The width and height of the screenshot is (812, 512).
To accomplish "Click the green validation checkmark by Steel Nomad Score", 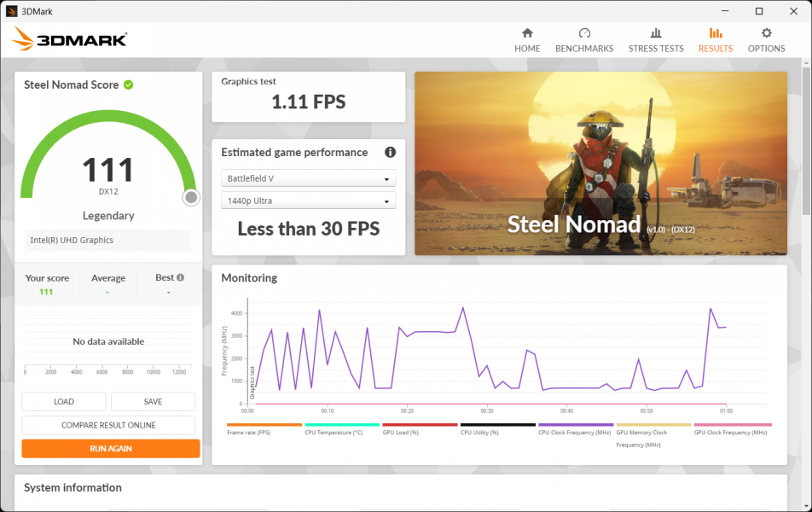I will tap(128, 84).
